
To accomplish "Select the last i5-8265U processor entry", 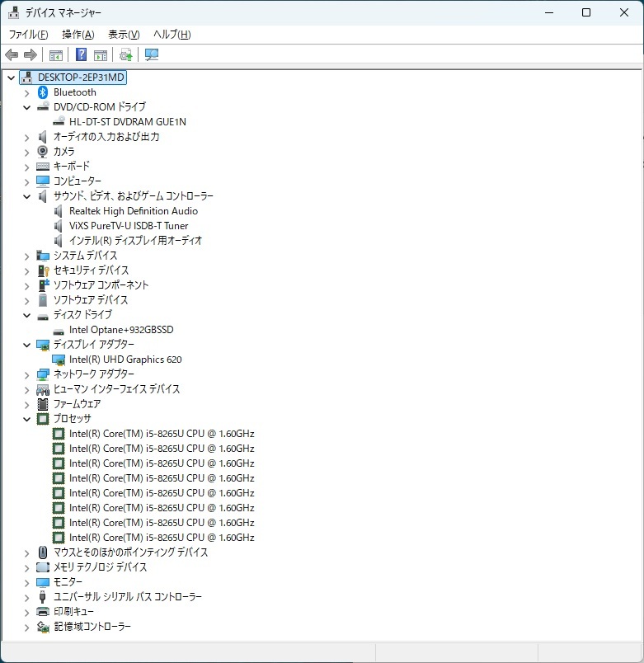I will click(162, 538).
